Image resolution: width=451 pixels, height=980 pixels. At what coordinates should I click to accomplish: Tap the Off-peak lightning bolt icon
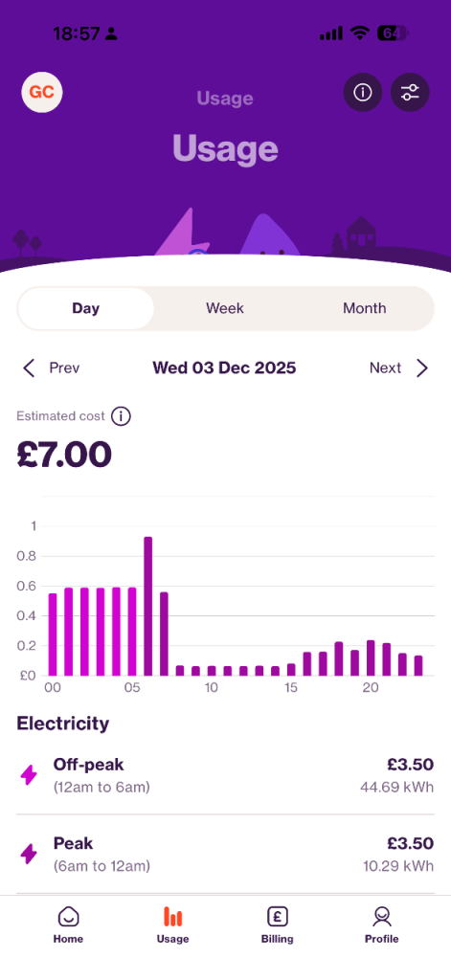point(29,775)
